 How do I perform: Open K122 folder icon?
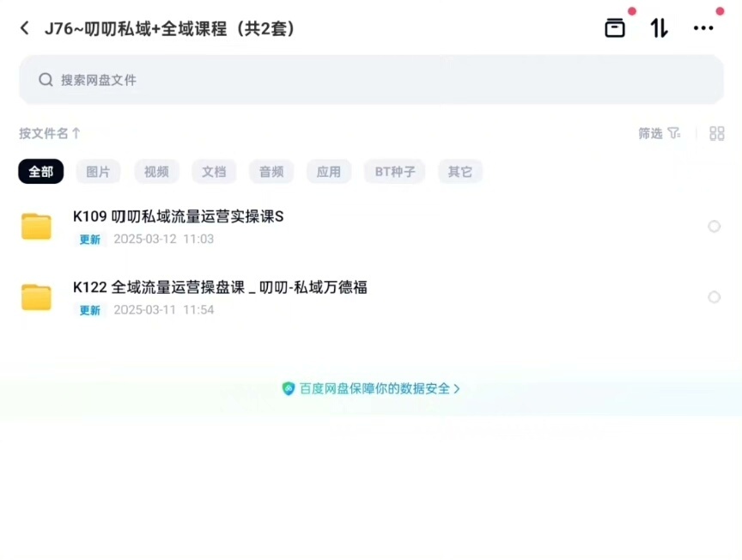point(36,297)
